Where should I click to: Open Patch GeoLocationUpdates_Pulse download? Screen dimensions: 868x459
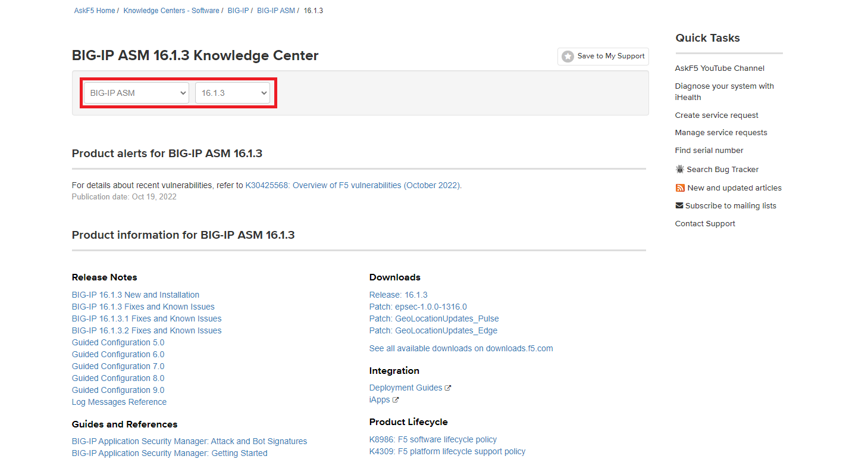point(434,319)
